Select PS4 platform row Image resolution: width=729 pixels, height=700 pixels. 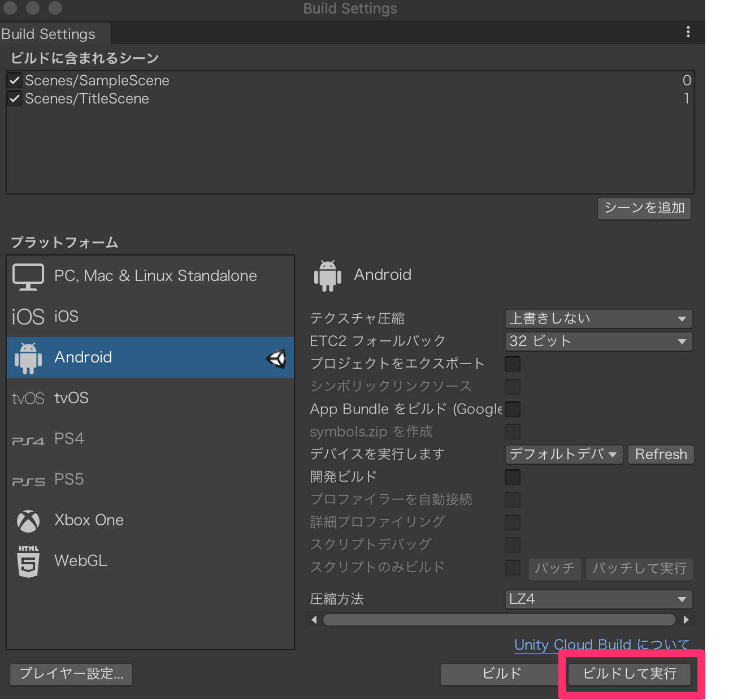click(150, 439)
